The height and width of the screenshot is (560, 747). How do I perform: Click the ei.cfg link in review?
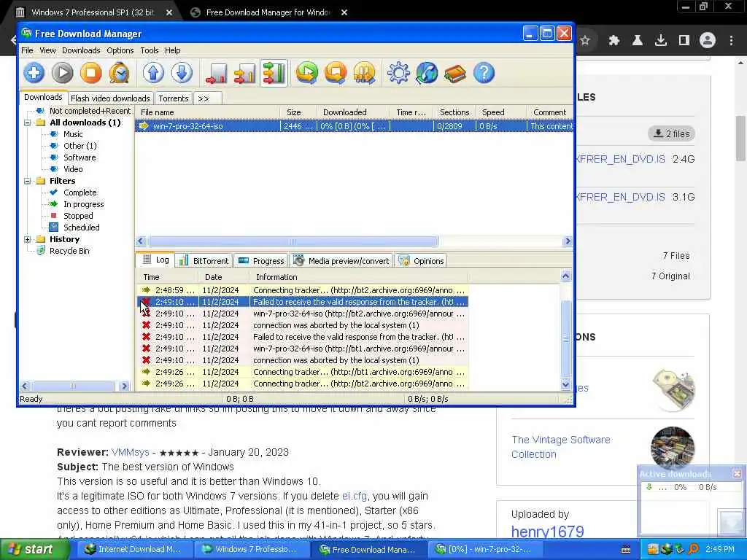[x=355, y=496]
